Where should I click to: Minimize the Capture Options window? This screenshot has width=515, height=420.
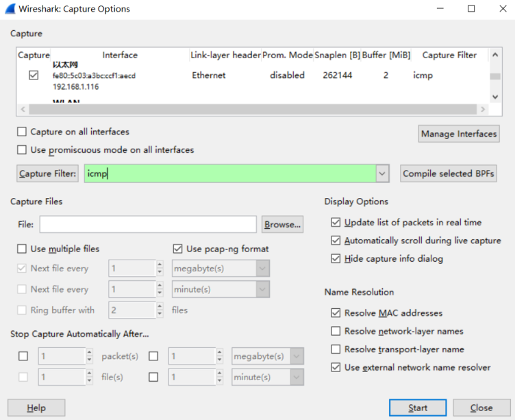point(440,8)
